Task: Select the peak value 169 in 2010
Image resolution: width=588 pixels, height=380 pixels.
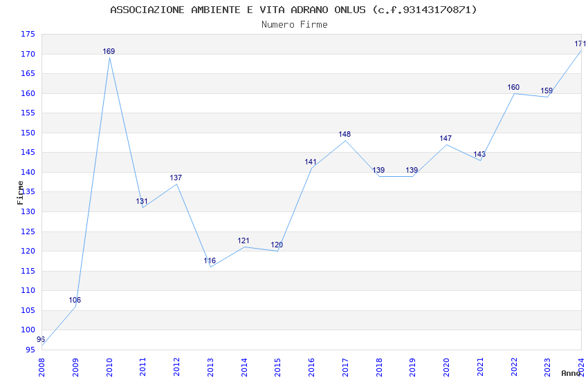Action: (109, 51)
